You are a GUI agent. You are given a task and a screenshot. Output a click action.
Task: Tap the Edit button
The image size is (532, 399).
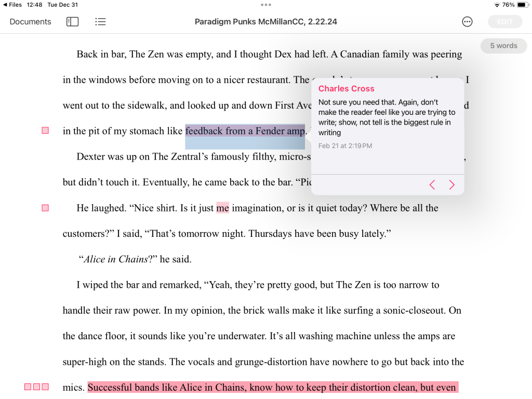[x=504, y=22]
